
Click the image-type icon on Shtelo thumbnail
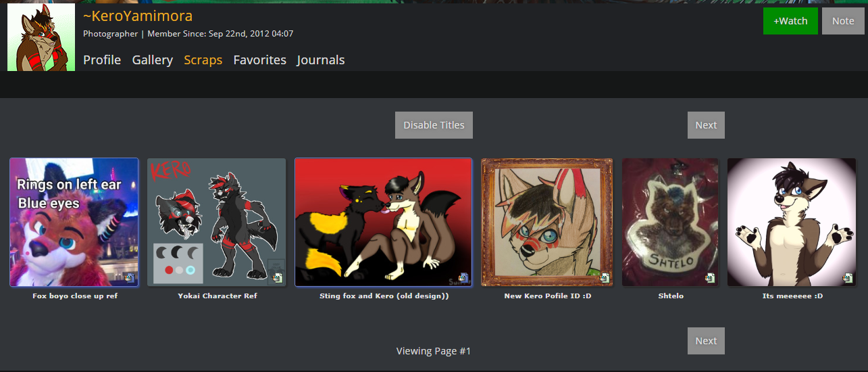coord(710,277)
